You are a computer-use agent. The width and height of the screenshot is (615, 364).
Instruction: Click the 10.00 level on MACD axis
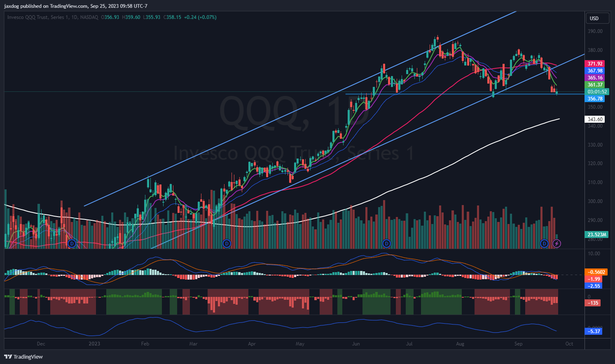[x=594, y=254]
